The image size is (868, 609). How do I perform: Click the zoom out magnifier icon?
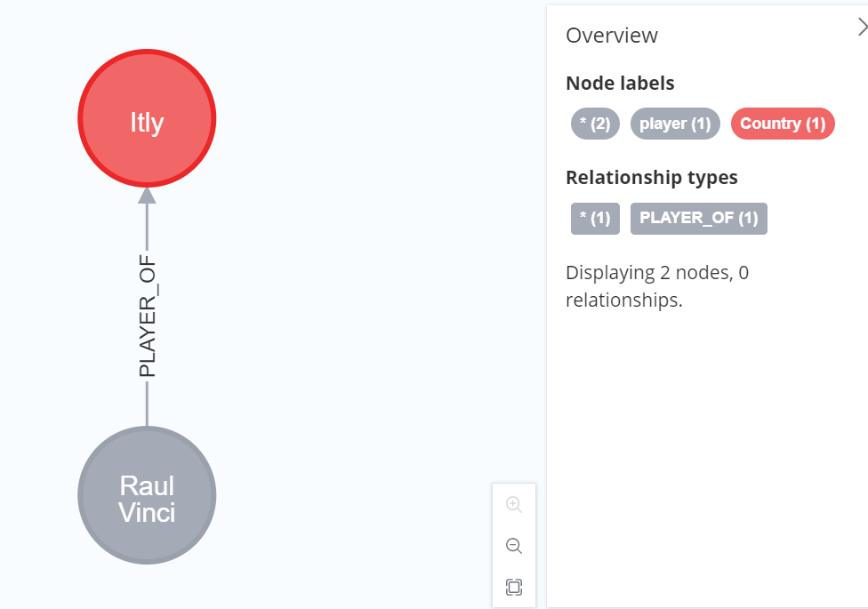514,545
